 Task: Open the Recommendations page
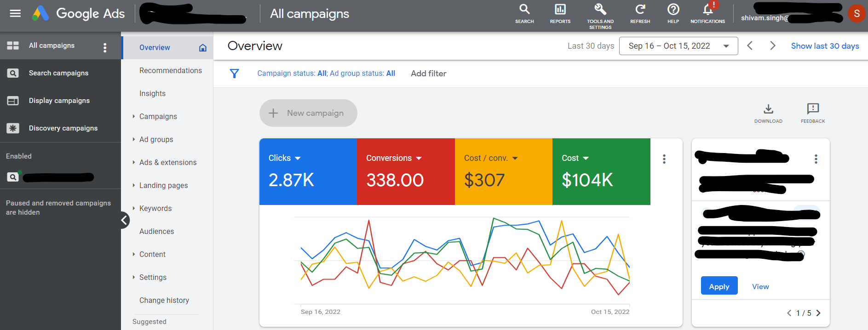point(171,71)
